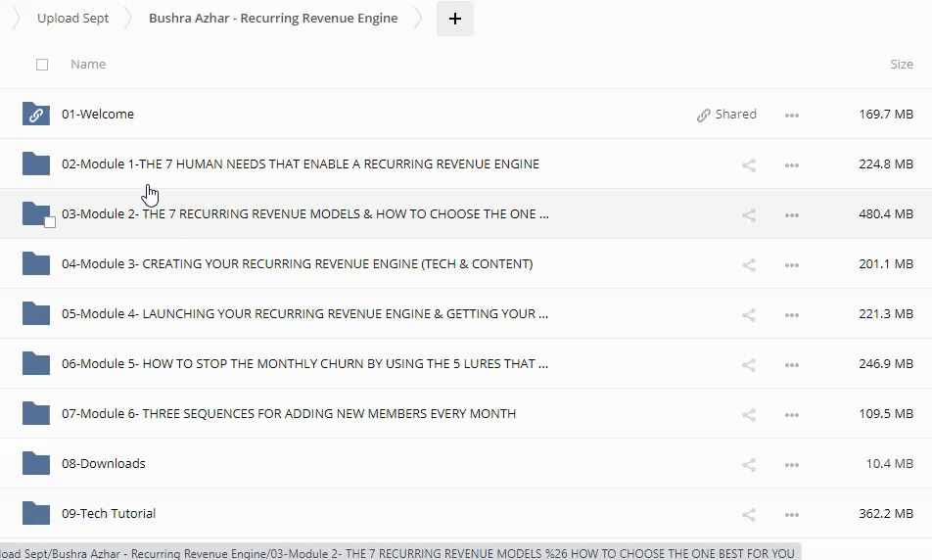Image resolution: width=932 pixels, height=560 pixels.
Task: Open more options for 02-Module 1
Action: click(x=792, y=165)
